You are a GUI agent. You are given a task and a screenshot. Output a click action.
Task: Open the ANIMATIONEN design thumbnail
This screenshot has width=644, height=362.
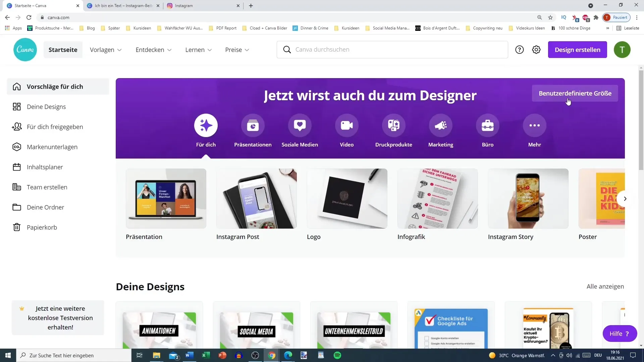(x=159, y=325)
